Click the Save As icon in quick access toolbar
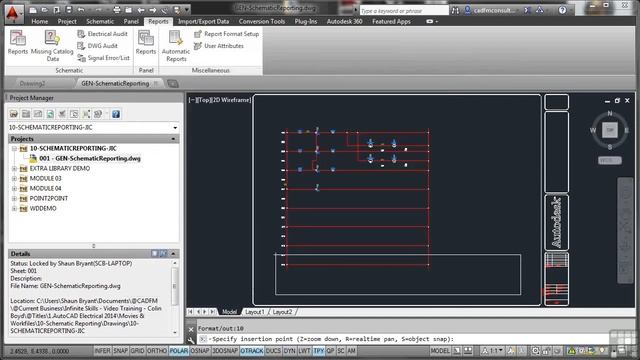Image resolution: width=640 pixels, height=360 pixels. click(x=69, y=9)
